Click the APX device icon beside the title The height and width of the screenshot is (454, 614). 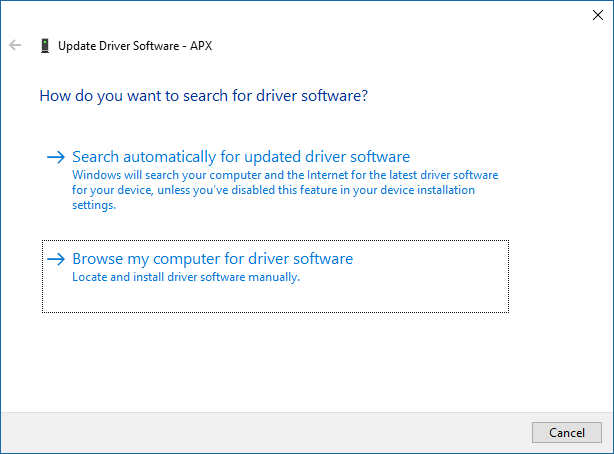pos(45,45)
